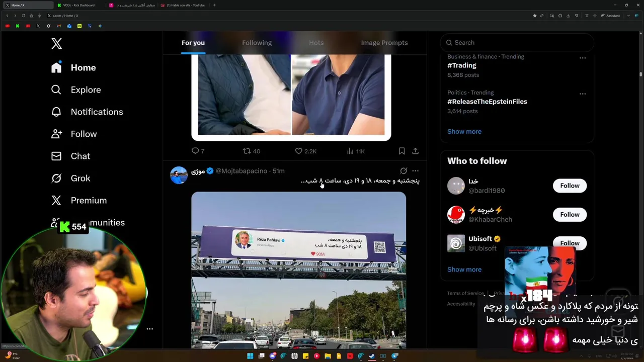Image resolution: width=644 pixels, height=362 pixels.
Task: Open the Explore page in the sidebar
Action: (76, 89)
